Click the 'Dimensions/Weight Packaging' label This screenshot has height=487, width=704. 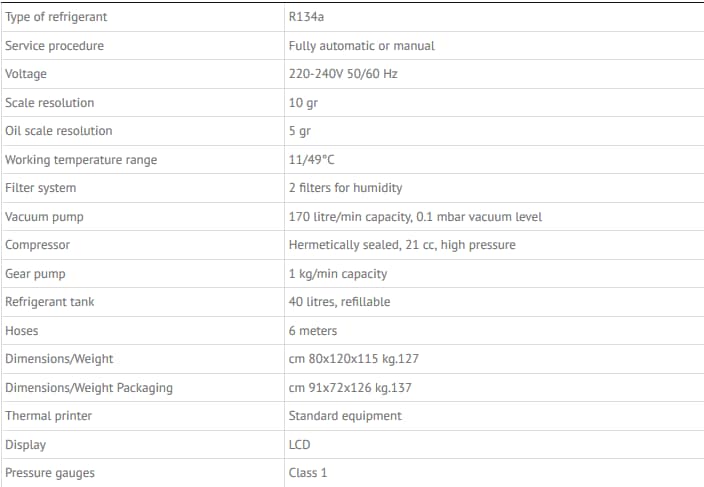point(89,388)
